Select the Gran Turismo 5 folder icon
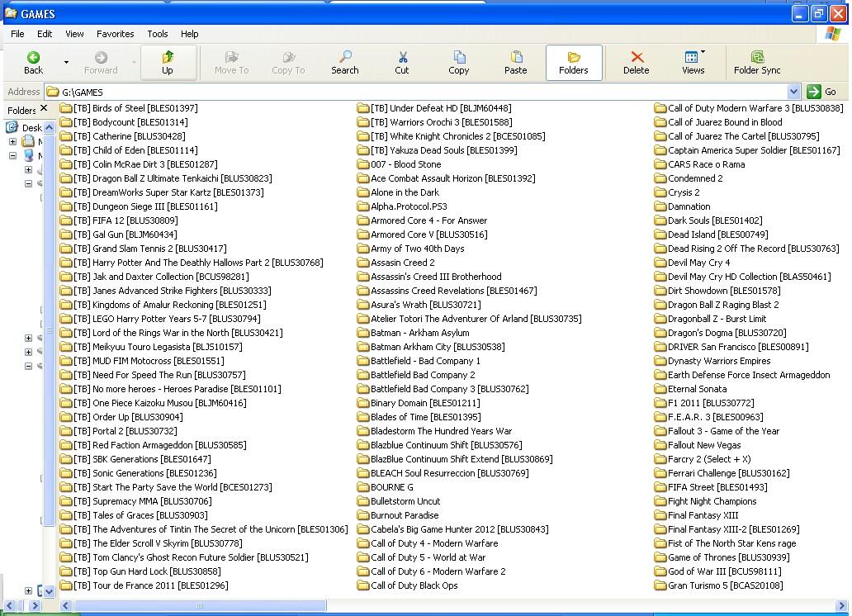Image resolution: width=852 pixels, height=616 pixels. pyautogui.click(x=660, y=585)
